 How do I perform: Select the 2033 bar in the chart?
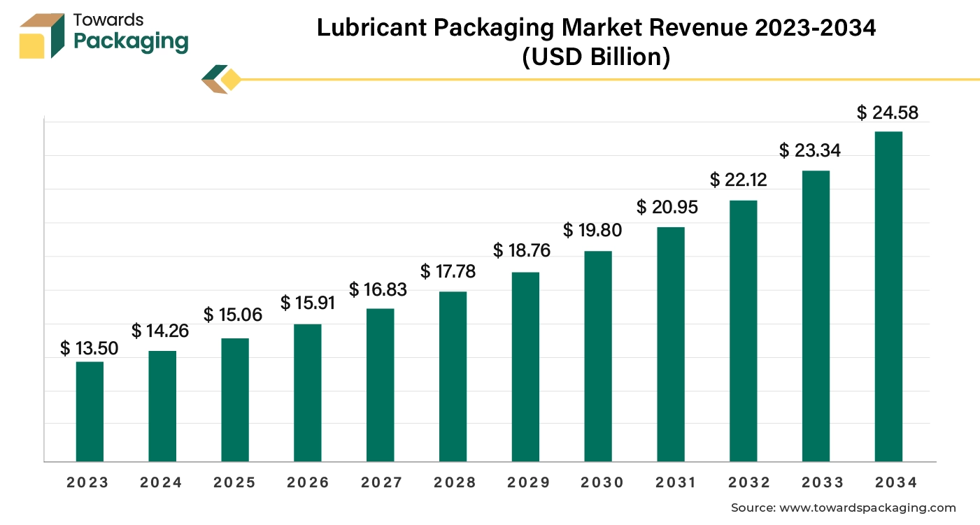click(x=816, y=316)
